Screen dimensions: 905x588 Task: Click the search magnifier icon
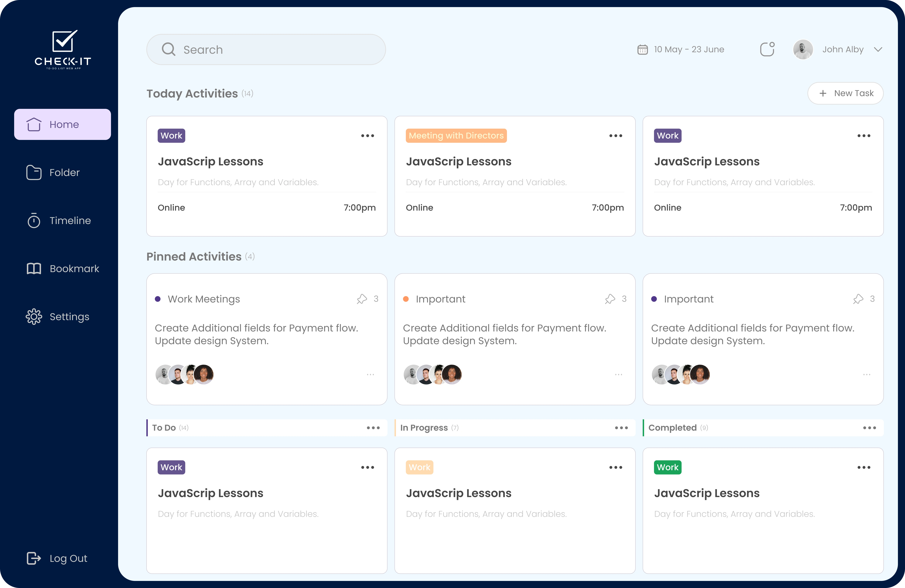pos(168,49)
